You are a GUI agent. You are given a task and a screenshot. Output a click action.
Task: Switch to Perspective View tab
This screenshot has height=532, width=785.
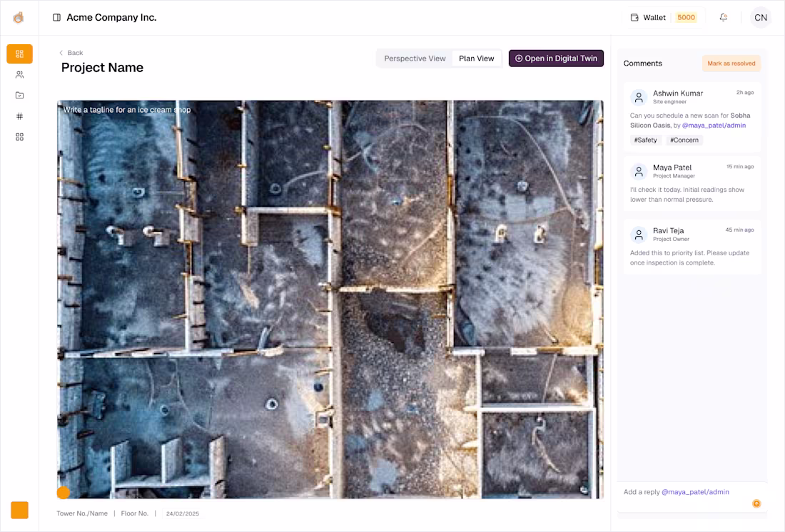415,58
